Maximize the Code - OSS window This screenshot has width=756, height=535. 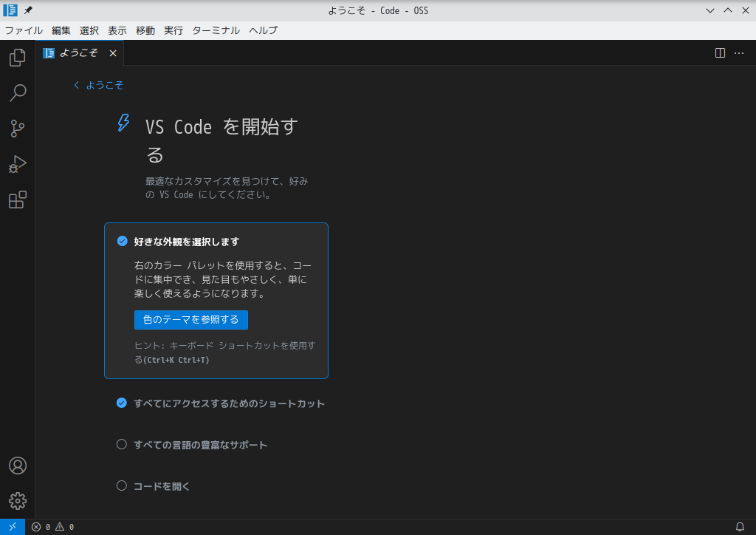(728, 10)
